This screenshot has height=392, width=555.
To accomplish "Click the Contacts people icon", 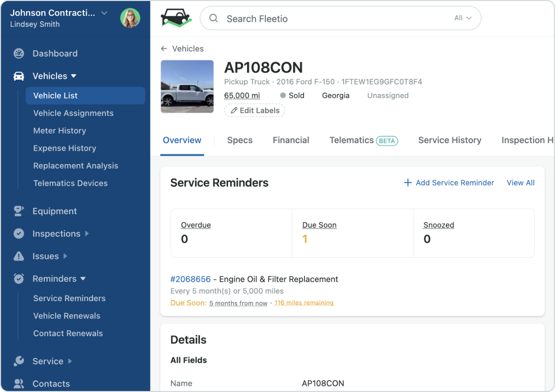I will (x=19, y=383).
